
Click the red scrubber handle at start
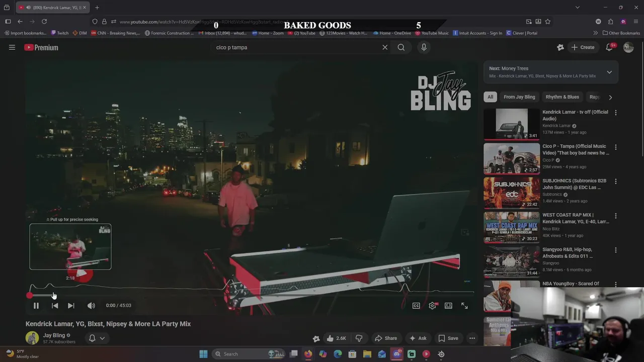30,296
